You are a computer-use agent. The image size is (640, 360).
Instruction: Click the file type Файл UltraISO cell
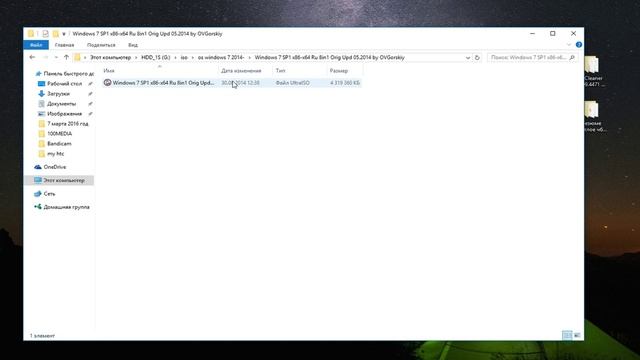(x=292, y=83)
